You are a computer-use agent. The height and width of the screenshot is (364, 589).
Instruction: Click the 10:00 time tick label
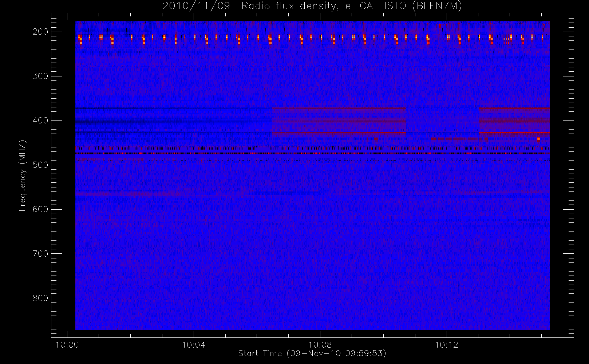coord(67,345)
